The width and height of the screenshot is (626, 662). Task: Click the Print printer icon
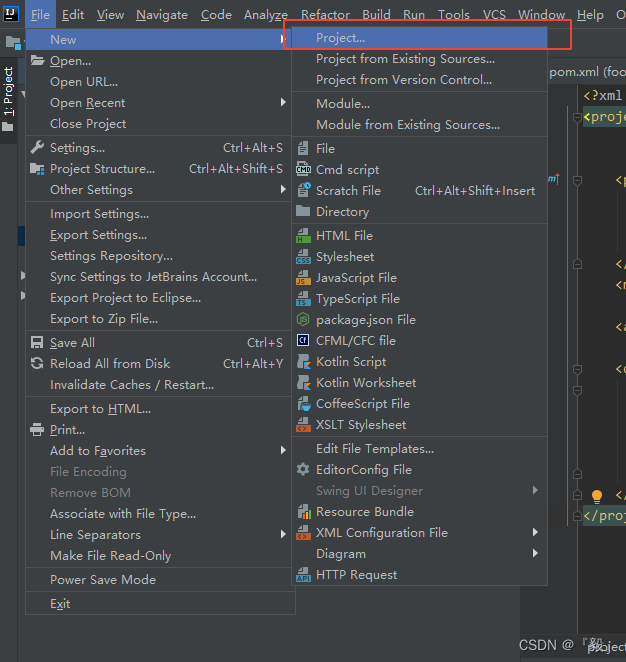tap(37, 429)
